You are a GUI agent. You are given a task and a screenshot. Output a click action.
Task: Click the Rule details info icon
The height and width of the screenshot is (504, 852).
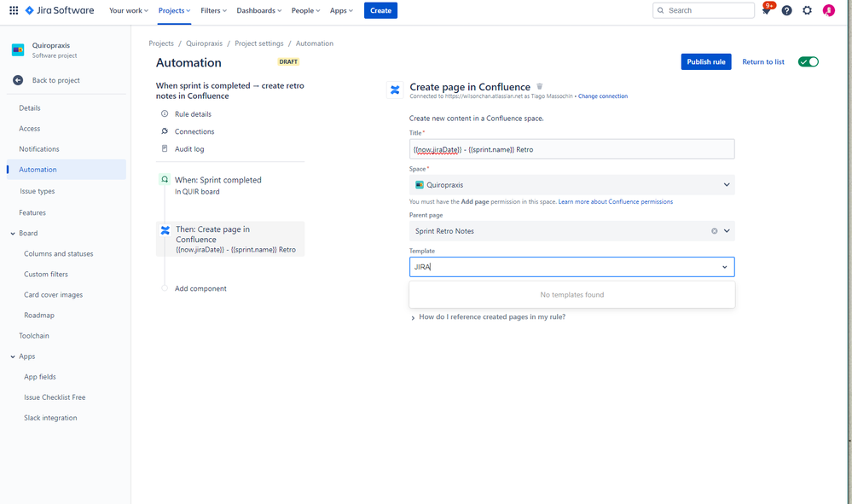(165, 114)
